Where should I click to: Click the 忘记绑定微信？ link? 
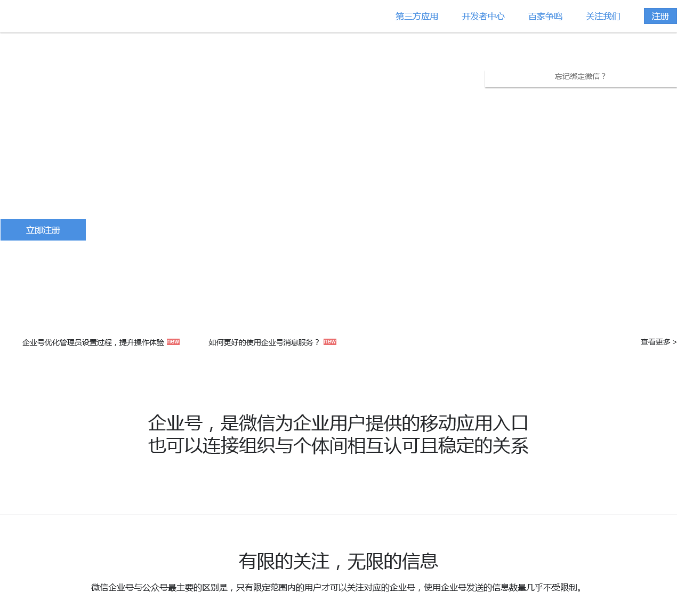point(581,76)
